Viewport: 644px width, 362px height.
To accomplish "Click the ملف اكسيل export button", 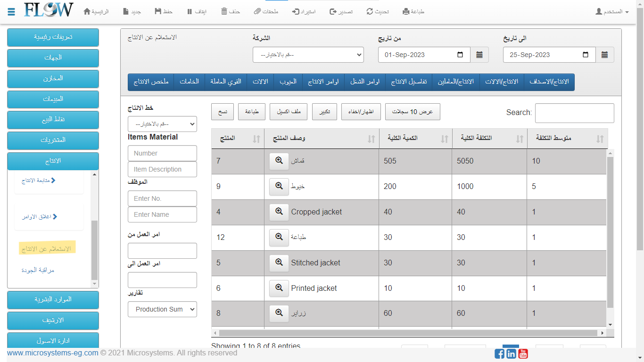I will [289, 112].
